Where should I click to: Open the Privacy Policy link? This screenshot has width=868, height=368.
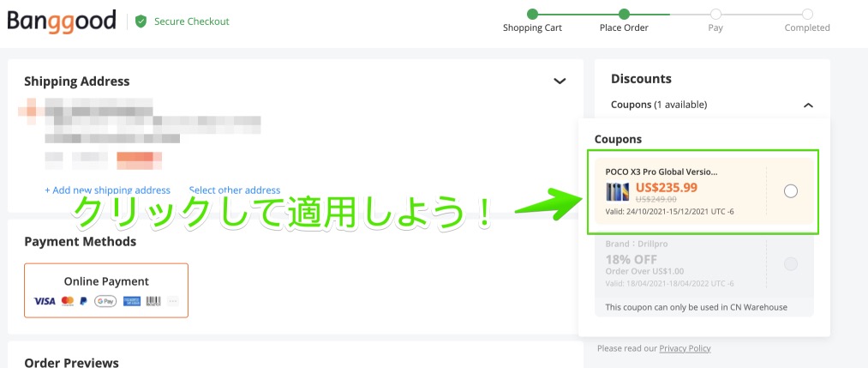coord(685,348)
